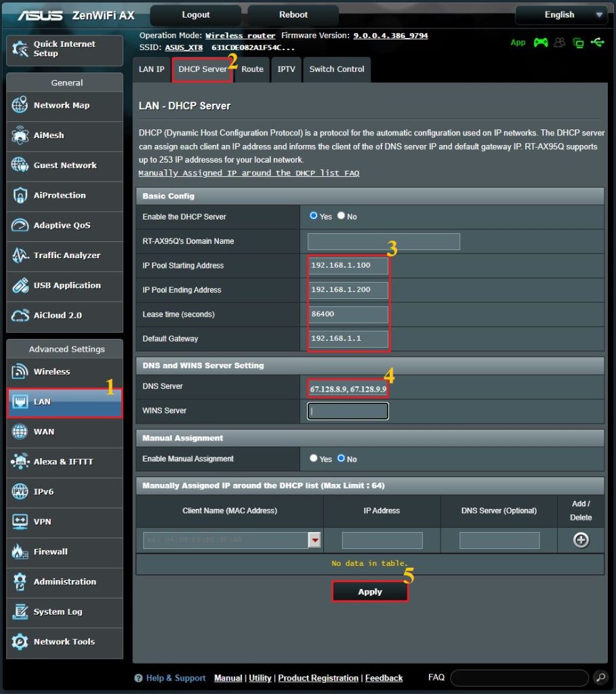Add a manually assigned IP entry
This screenshot has width=616, height=694.
tap(581, 539)
